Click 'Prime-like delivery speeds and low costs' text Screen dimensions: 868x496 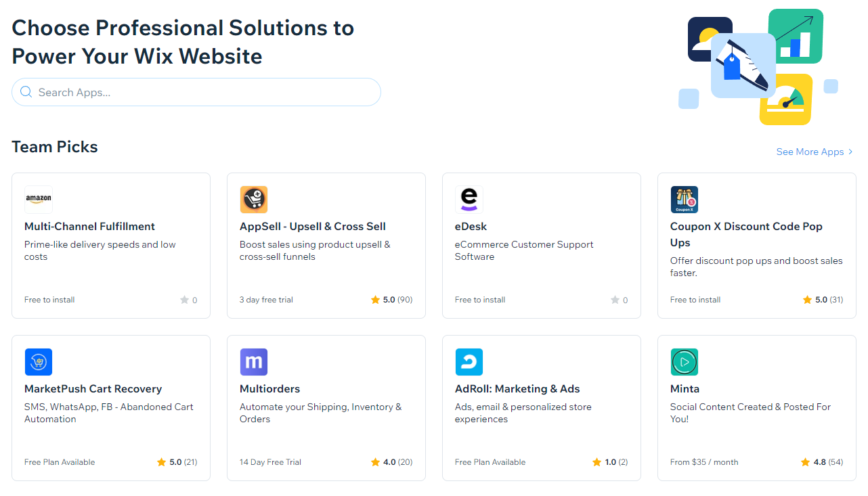[100, 251]
